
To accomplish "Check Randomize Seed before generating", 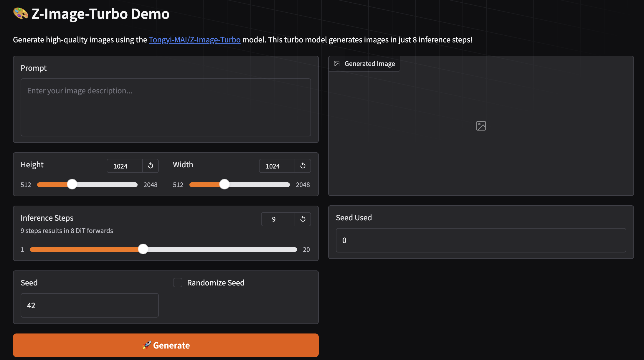I will 178,283.
